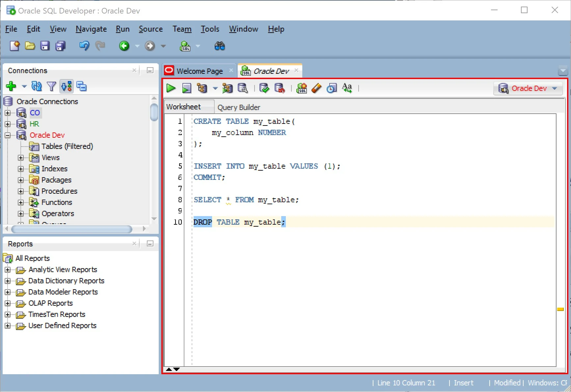This screenshot has width=571, height=392.
Task: Open the Navigate menu
Action: (91, 29)
